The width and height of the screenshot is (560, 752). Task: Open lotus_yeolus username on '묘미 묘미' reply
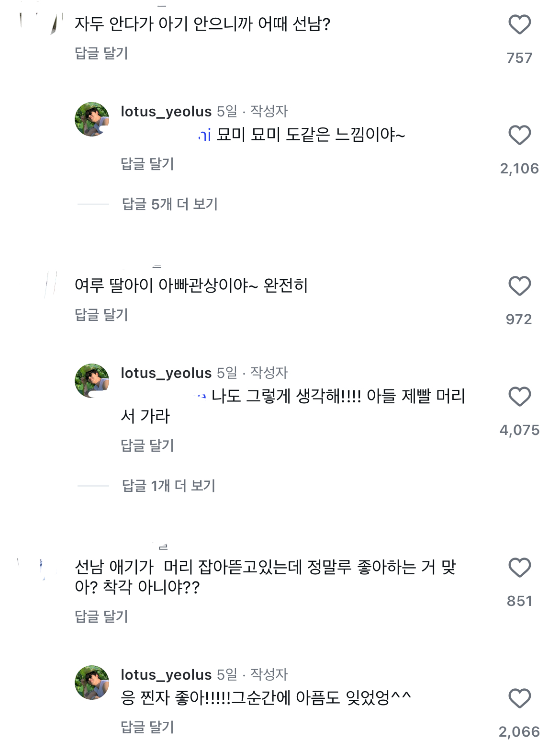(166, 112)
